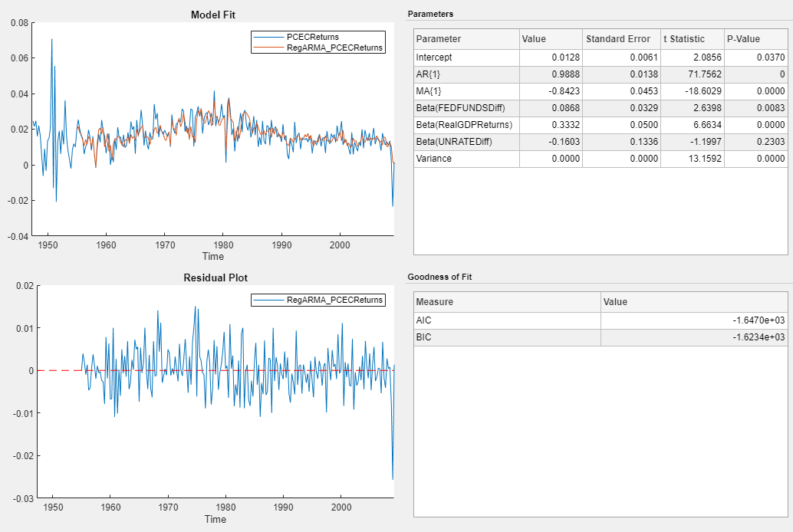The height and width of the screenshot is (532, 793).
Task: Select the AR{1} parameter cell
Action: 466,74
